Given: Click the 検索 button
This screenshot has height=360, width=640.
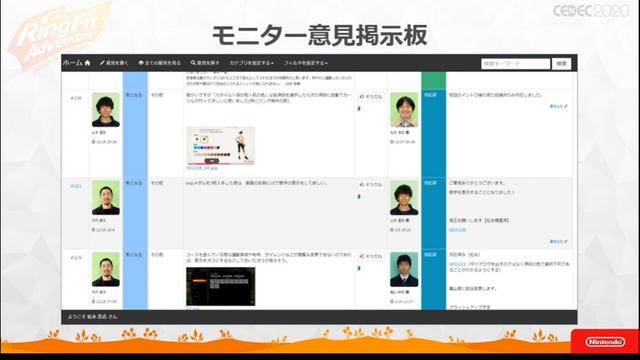Looking at the screenshot, I should [562, 64].
